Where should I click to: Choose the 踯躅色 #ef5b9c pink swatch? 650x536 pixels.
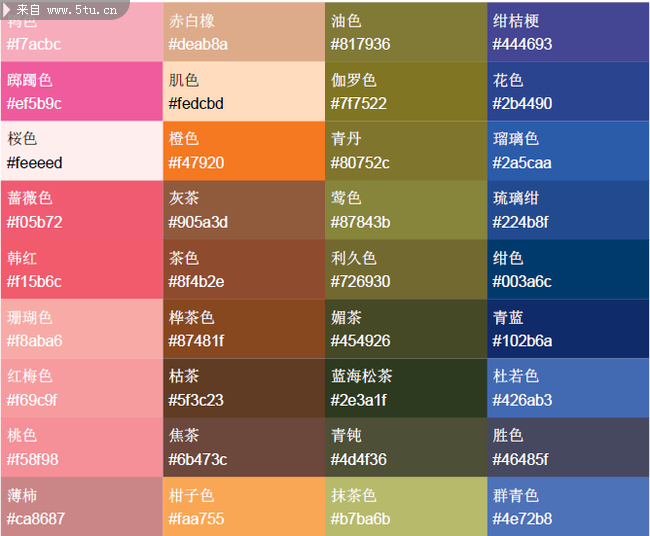(x=81, y=91)
